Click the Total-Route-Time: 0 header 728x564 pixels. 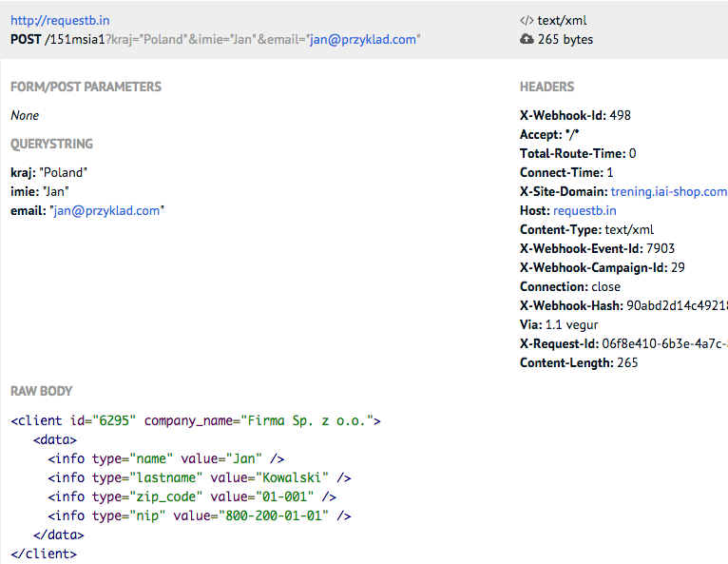pos(578,153)
